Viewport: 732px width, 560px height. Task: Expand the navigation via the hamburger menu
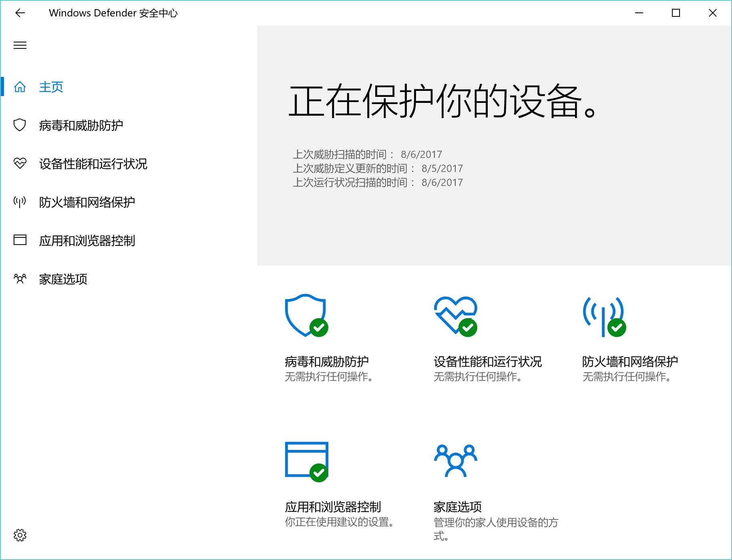(x=20, y=45)
